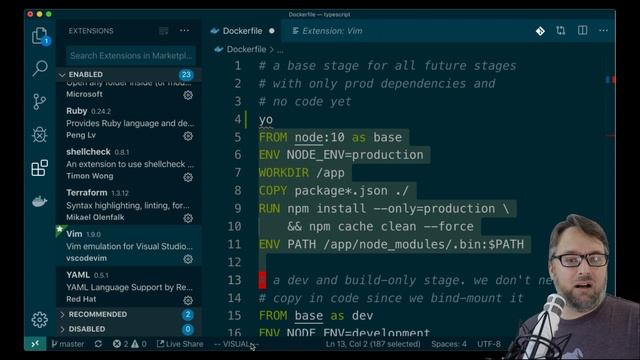Open the manage gear for YAML extension
This screenshot has height=360, width=640.
[188, 300]
